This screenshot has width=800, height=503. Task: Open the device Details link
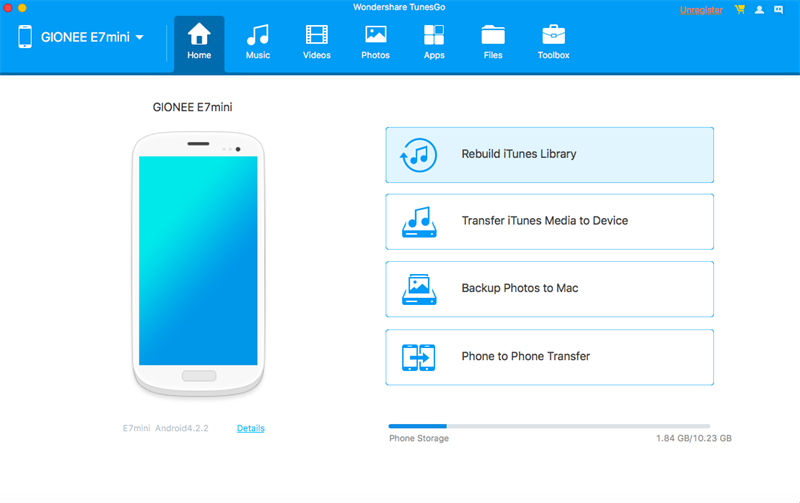[x=251, y=428]
